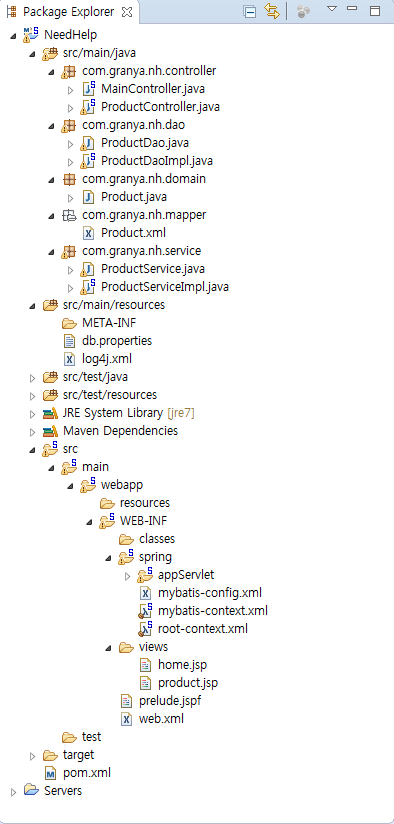Viewport: 394px width, 824px height.
Task: Open the View Menu dropdown arrow
Action: pos(331,9)
